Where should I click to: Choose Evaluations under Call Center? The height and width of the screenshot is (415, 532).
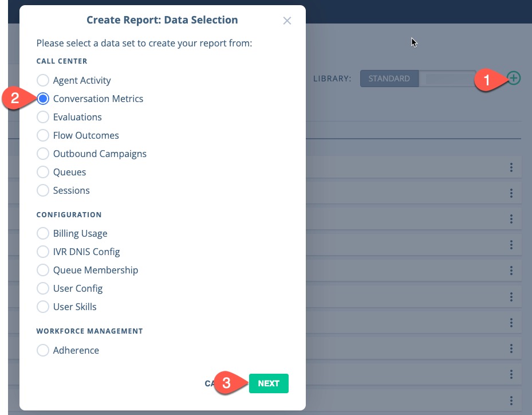[x=43, y=117]
